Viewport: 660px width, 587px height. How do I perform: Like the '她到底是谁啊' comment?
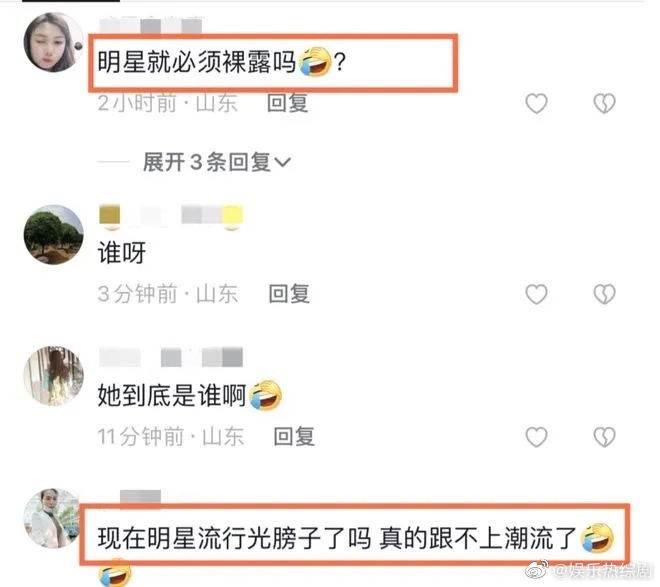pyautogui.click(x=536, y=436)
